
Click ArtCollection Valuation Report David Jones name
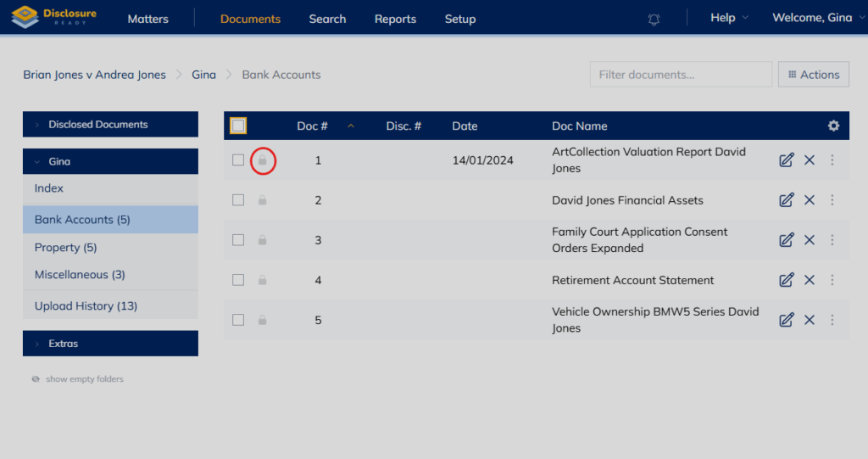[x=648, y=160]
